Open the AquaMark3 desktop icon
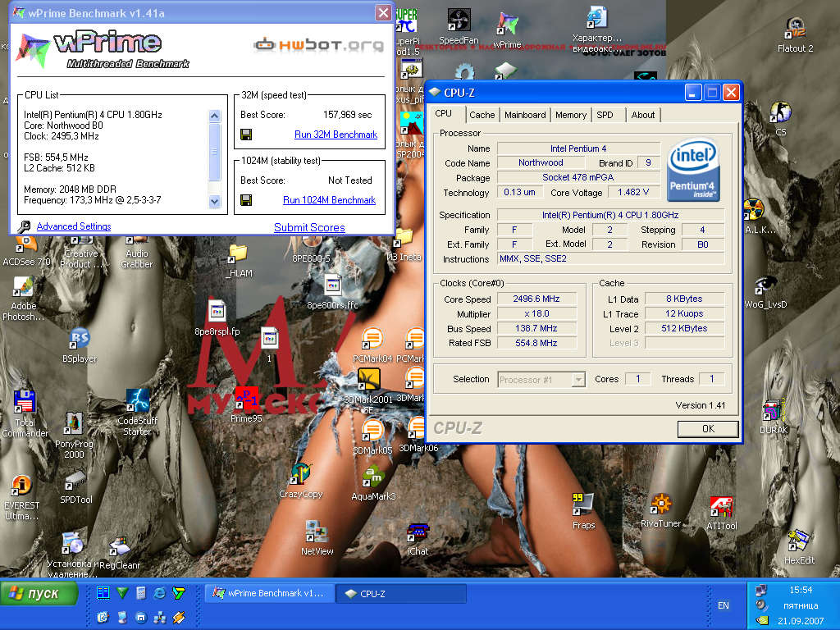 (x=373, y=482)
